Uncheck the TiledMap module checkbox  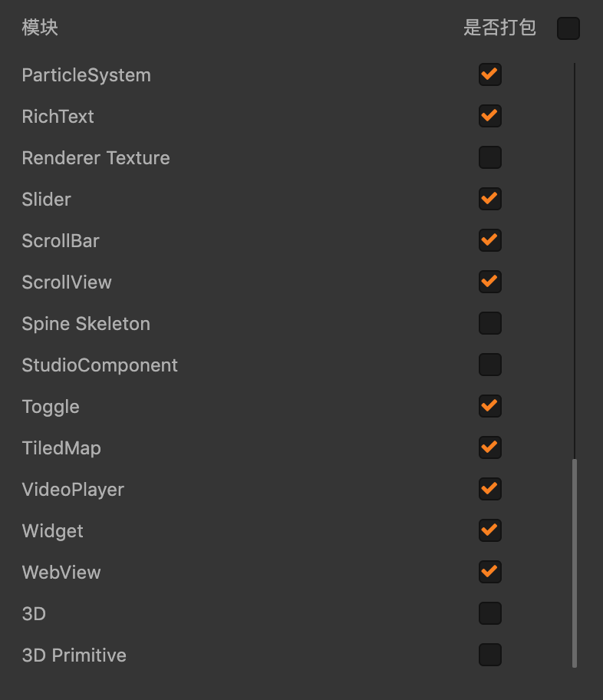[489, 448]
